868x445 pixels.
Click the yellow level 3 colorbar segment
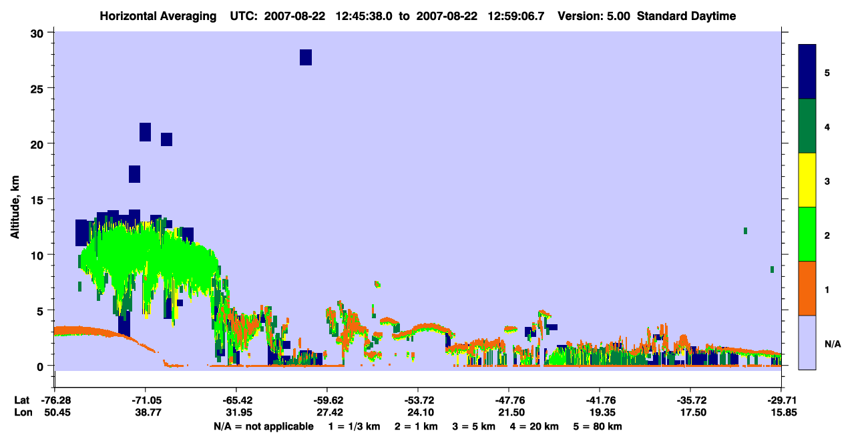click(x=807, y=180)
